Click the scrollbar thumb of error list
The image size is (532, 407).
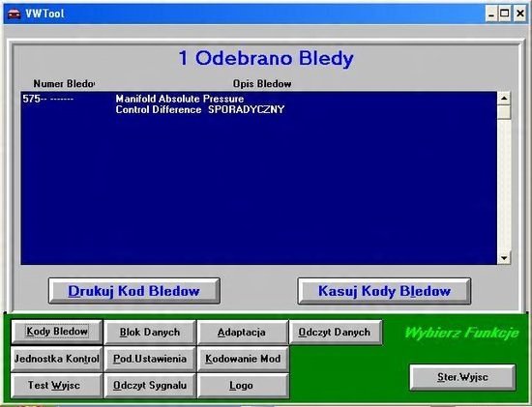click(x=504, y=112)
